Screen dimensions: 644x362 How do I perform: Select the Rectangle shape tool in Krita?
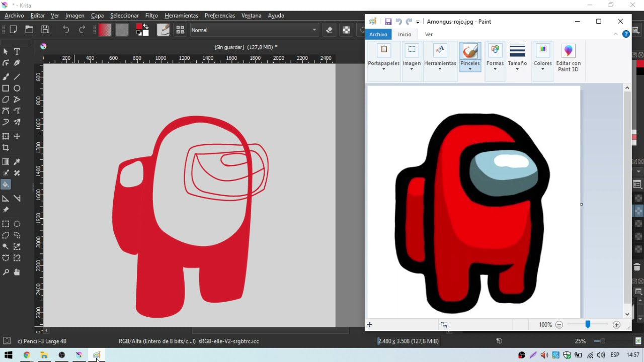[6, 88]
